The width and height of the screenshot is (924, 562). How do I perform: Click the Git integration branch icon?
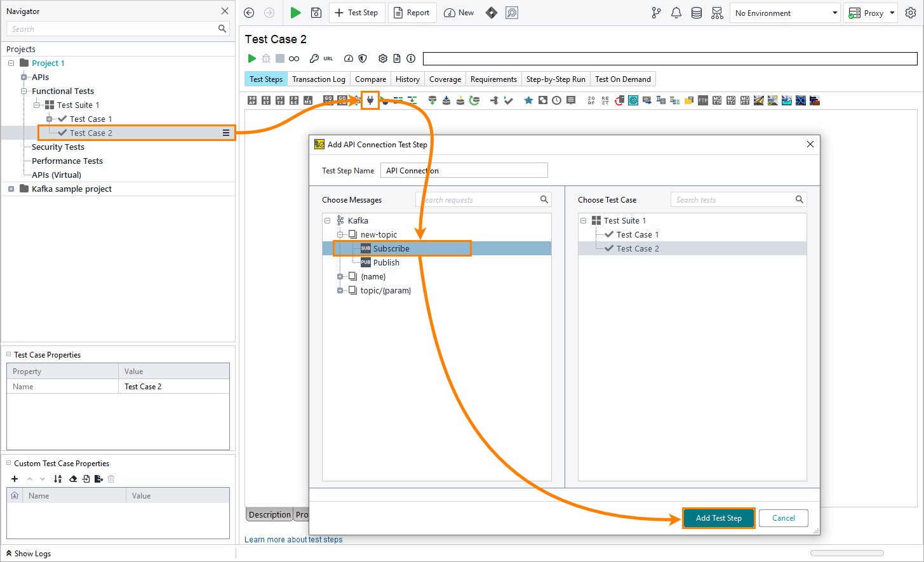point(655,13)
